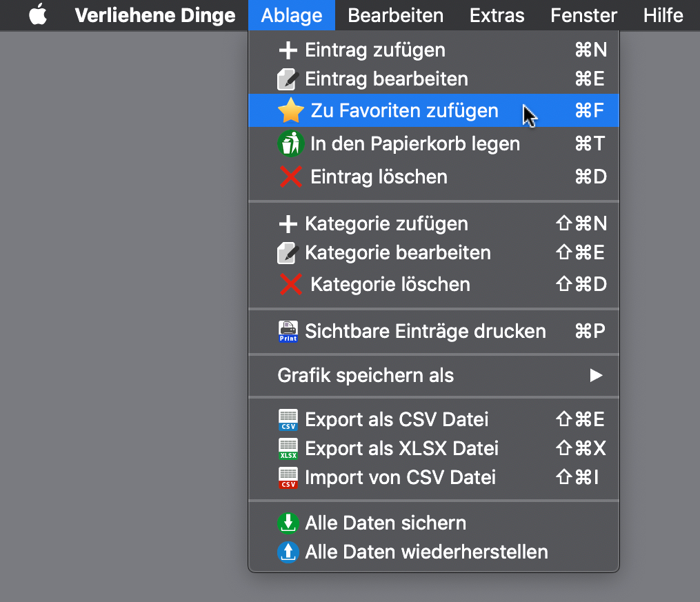Expand the Grafik speichern als submenu arrow
Screen dimensions: 700x602
coord(596,376)
